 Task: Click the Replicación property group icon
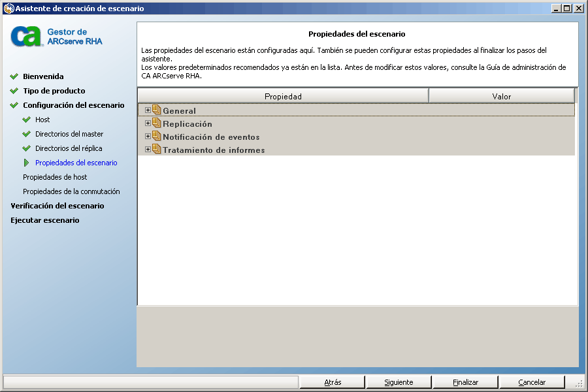(156, 123)
